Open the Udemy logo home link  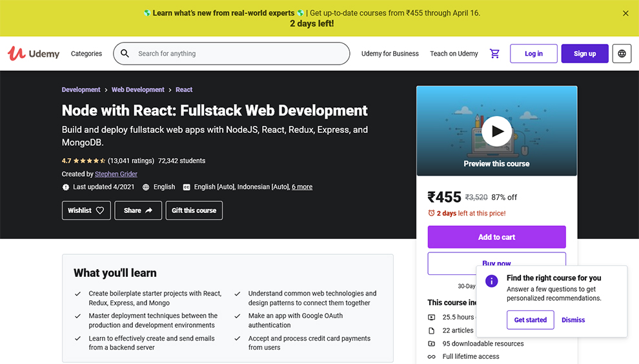34,54
